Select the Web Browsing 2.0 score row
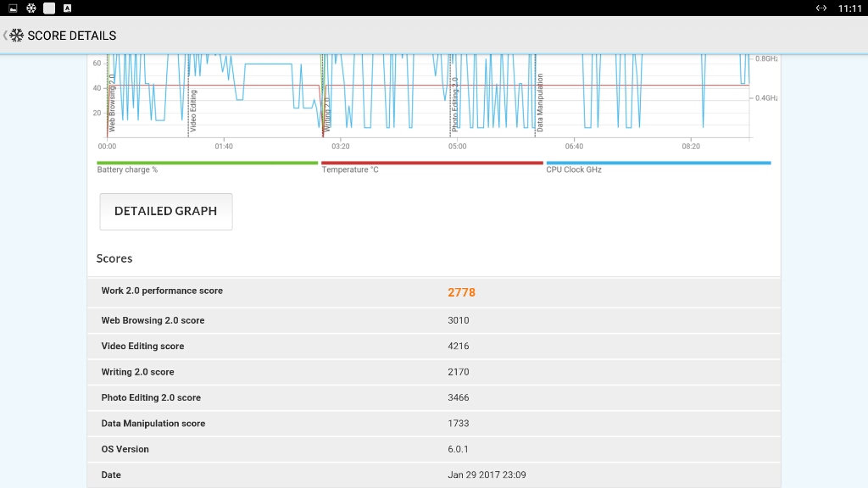868x488 pixels. click(434, 320)
